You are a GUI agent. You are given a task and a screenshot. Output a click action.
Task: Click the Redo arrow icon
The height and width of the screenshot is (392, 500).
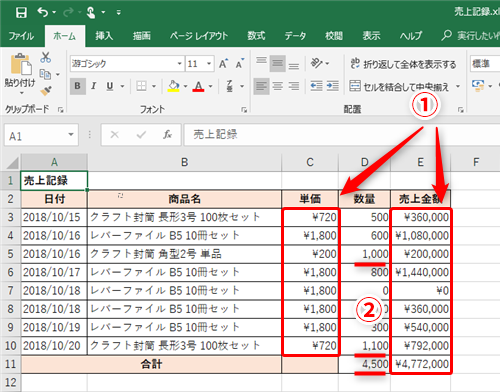(x=68, y=13)
